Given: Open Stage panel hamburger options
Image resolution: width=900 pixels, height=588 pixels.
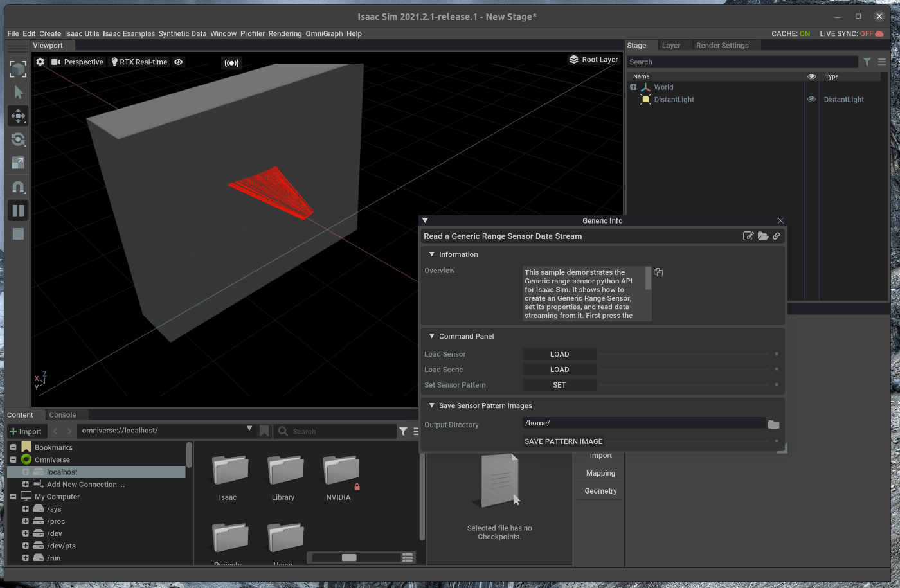Looking at the screenshot, I should (882, 62).
